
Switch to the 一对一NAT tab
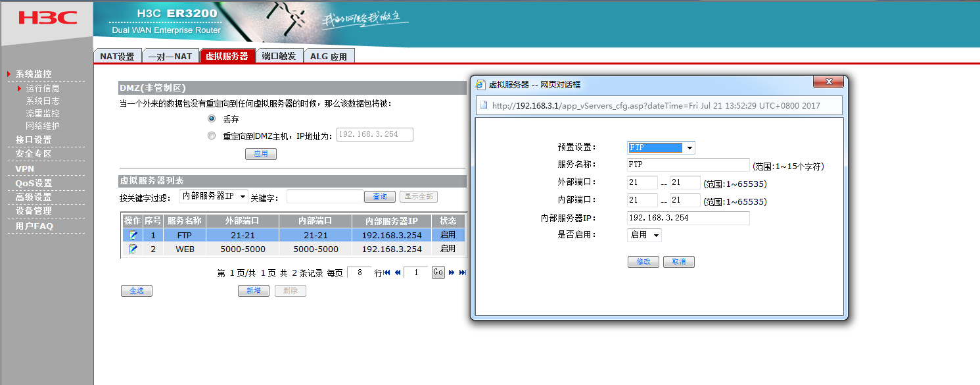170,57
